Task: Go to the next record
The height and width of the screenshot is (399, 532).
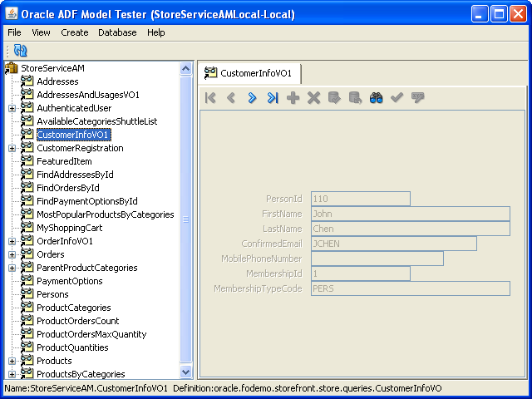Action: tap(252, 98)
